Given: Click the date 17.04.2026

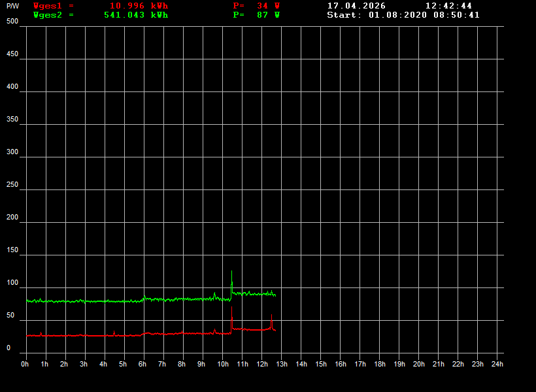Looking at the screenshot, I should pos(356,6).
